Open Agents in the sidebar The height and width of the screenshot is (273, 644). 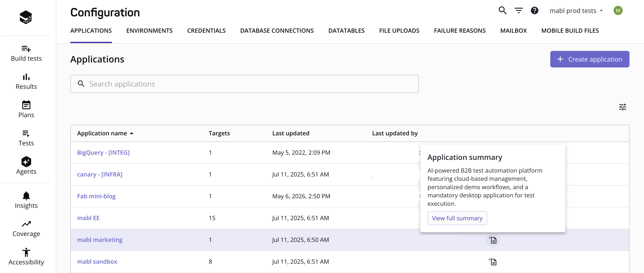26,166
